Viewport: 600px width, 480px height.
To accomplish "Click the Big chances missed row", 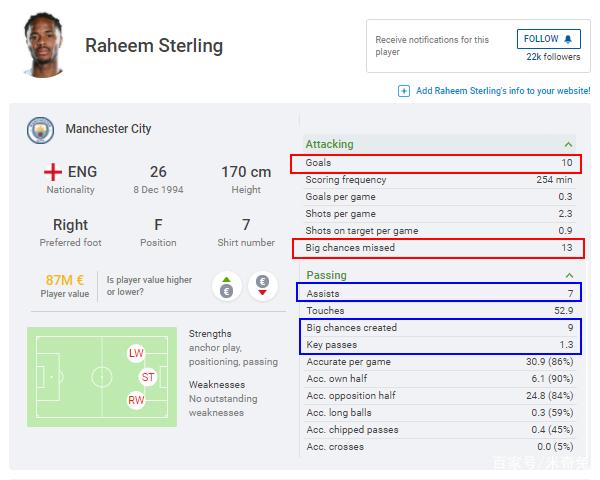I will pos(440,248).
